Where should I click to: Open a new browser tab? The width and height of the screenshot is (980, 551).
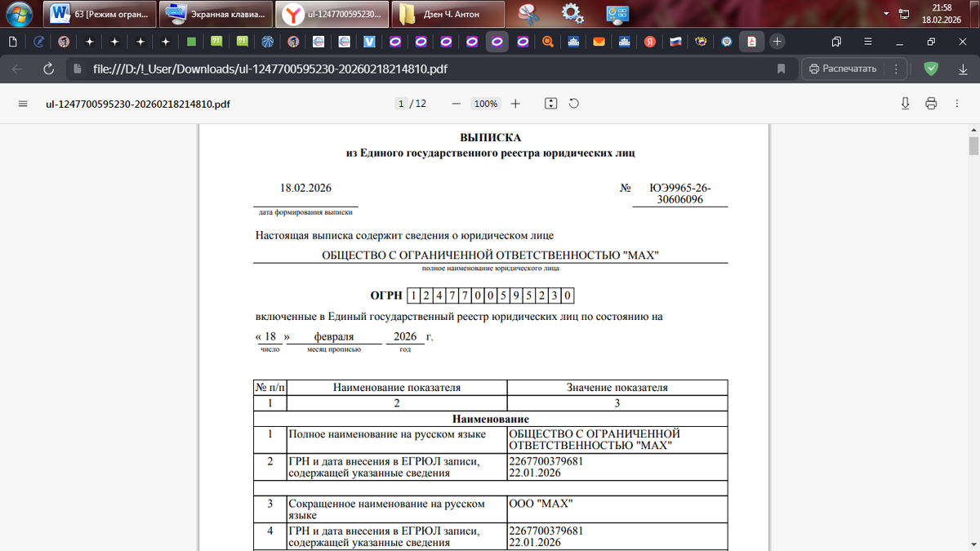tap(777, 41)
